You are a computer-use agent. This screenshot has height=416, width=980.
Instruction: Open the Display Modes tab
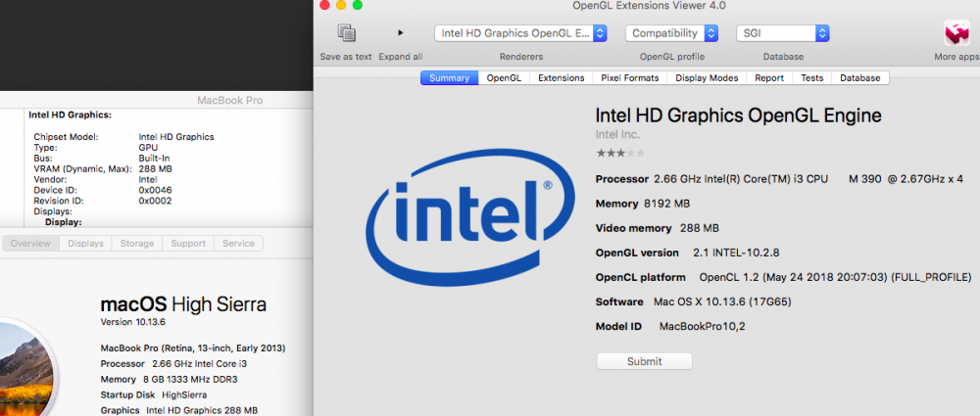[x=707, y=78]
